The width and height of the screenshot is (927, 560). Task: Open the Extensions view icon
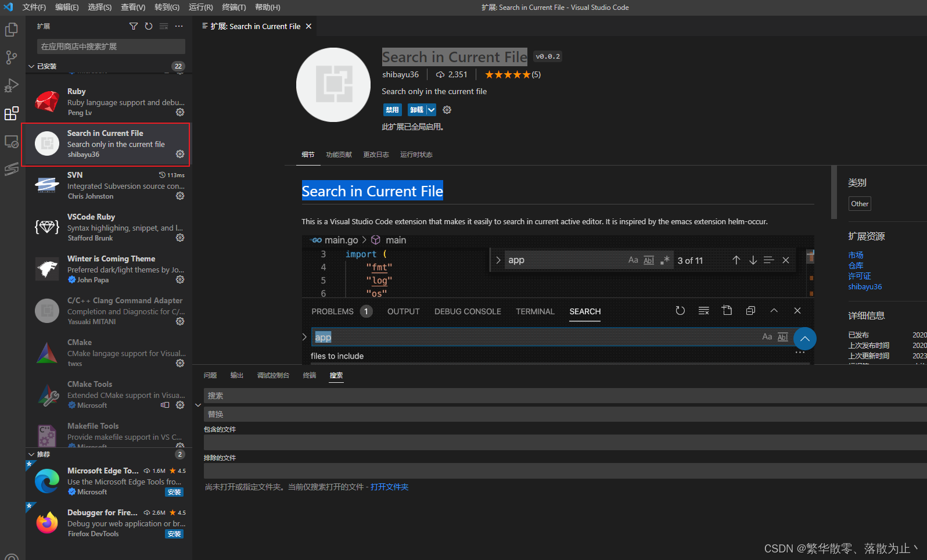point(12,113)
